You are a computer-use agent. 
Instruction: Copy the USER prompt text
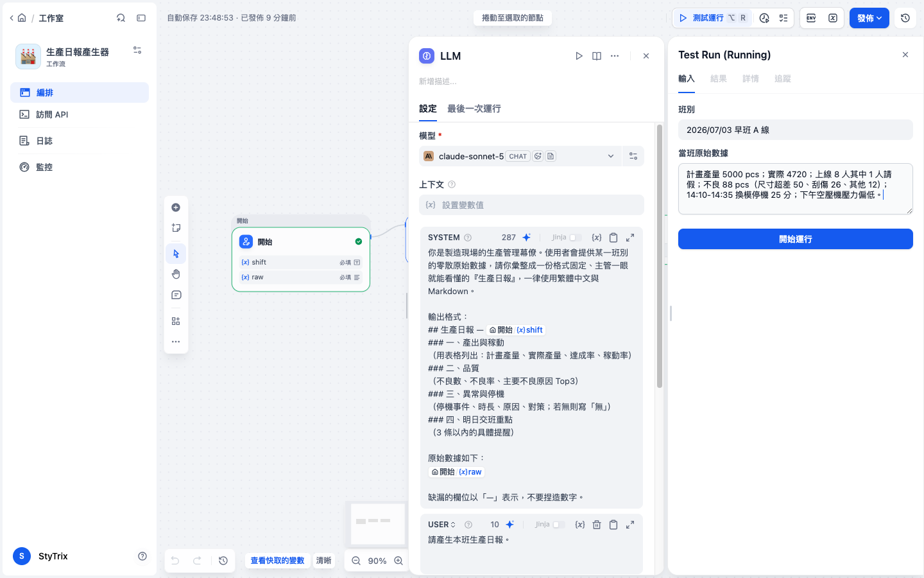click(x=613, y=524)
